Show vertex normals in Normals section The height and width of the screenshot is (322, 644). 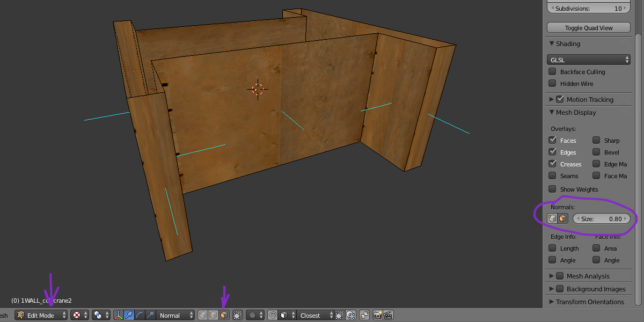pyautogui.click(x=552, y=219)
